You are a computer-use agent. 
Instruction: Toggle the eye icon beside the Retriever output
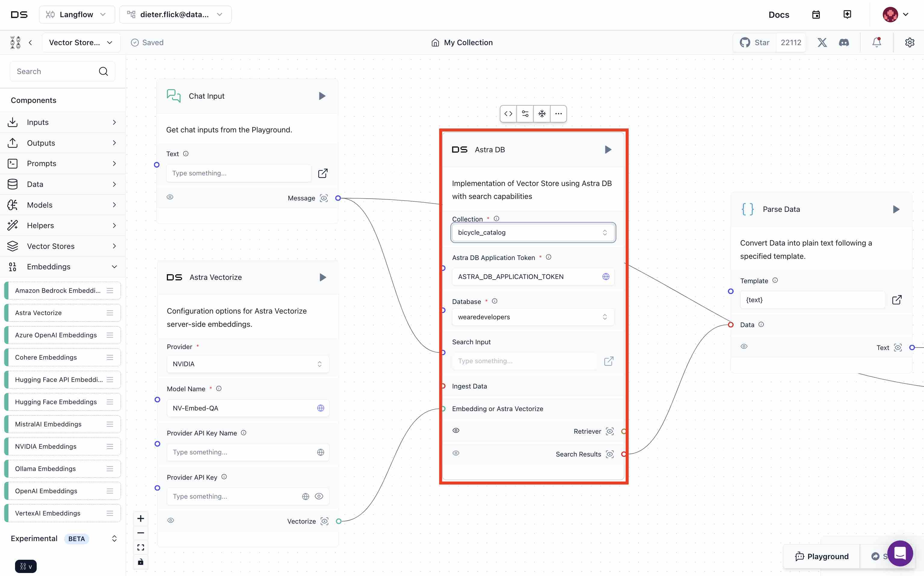coord(456,430)
